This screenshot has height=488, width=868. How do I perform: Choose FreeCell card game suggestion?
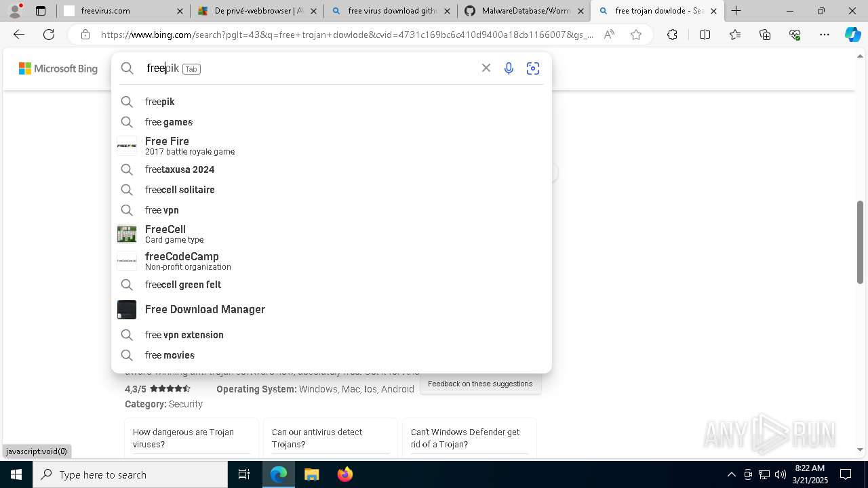point(332,234)
